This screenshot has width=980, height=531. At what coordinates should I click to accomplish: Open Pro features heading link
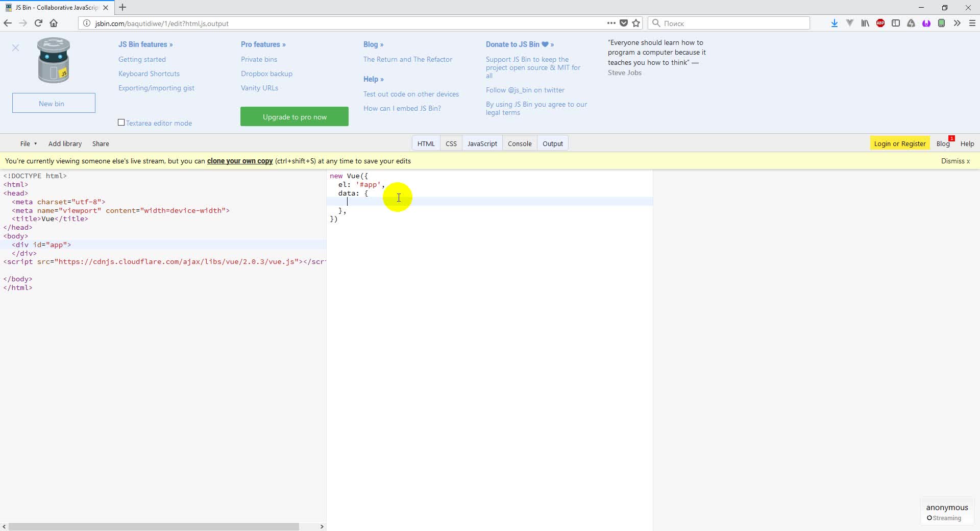(x=263, y=44)
